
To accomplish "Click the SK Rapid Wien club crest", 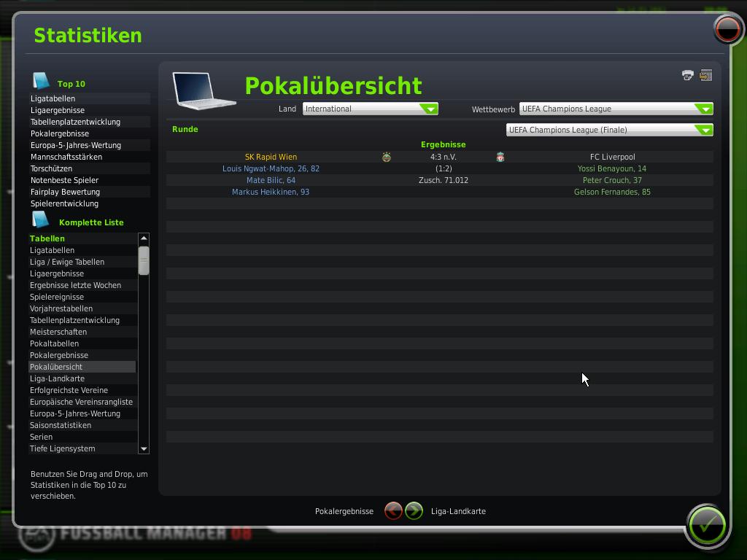I will [x=387, y=157].
